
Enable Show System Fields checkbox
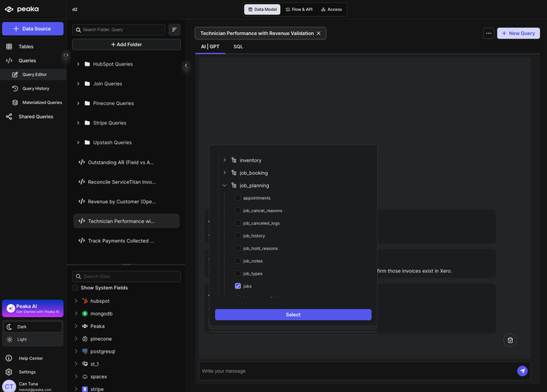point(75,288)
